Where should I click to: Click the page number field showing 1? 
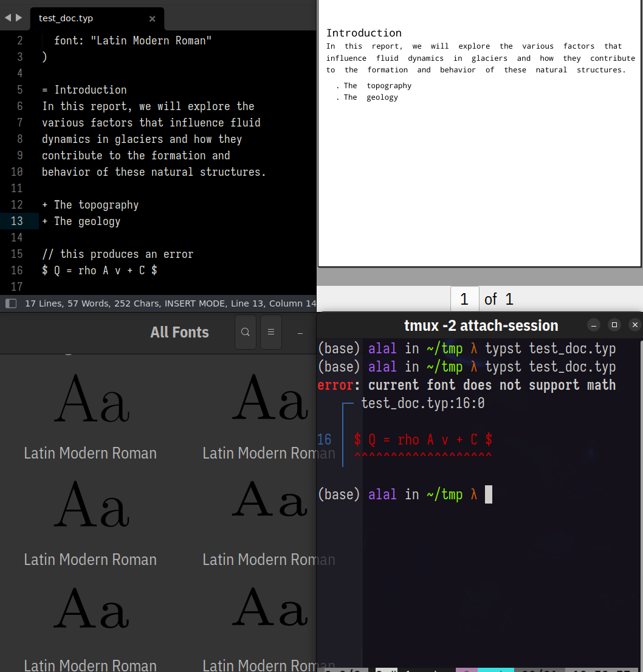464,299
